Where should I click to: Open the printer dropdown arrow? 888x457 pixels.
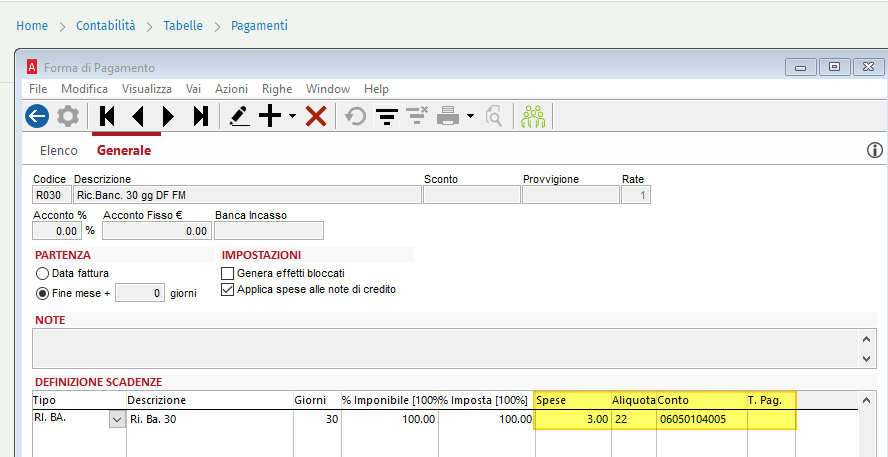471,117
